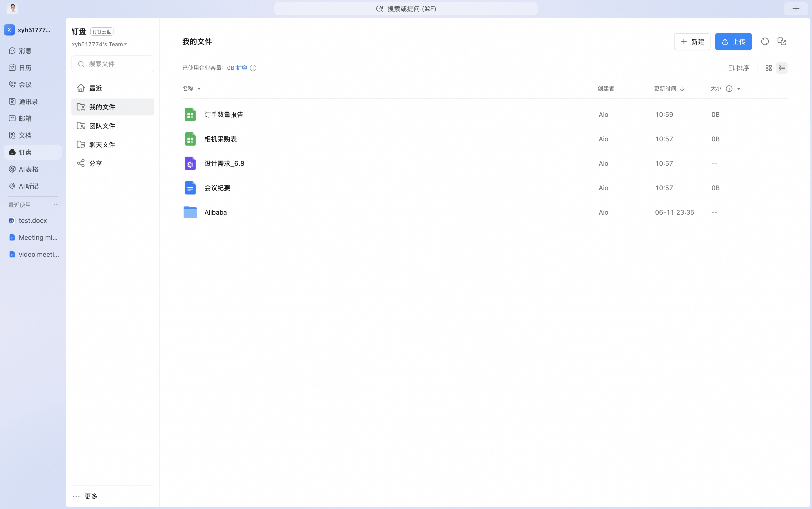Viewport: 812px width, 509px height.
Task: Open AI 听记 in the left sidebar
Action: click(33, 186)
